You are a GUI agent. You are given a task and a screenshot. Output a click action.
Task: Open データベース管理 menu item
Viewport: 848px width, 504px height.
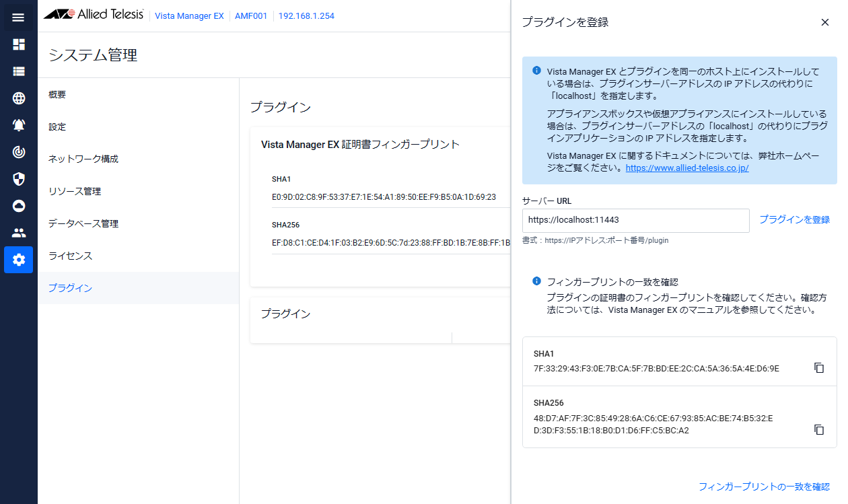tap(138, 223)
